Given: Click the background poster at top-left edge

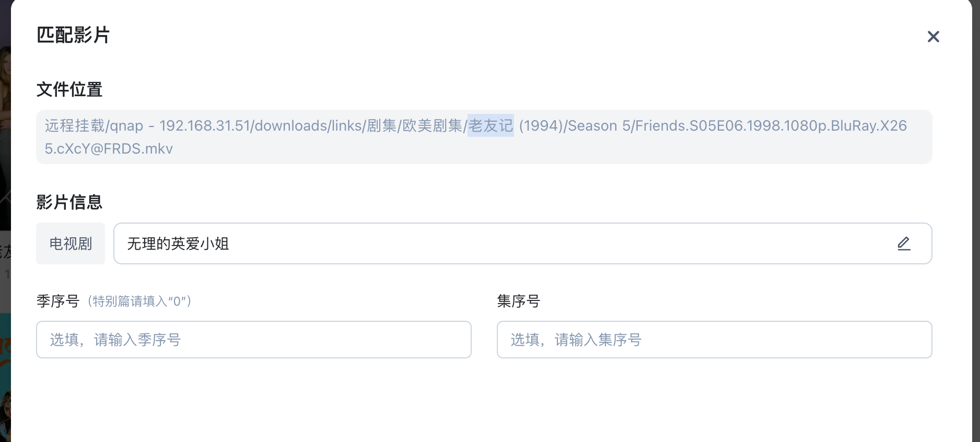Looking at the screenshot, I should pos(5,78).
